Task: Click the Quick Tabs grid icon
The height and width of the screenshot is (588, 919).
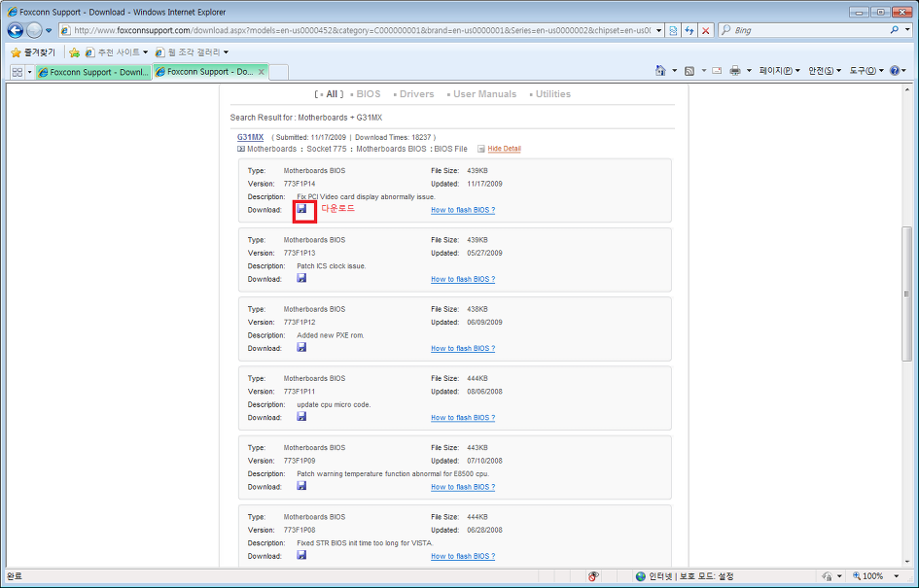Action: click(17, 72)
